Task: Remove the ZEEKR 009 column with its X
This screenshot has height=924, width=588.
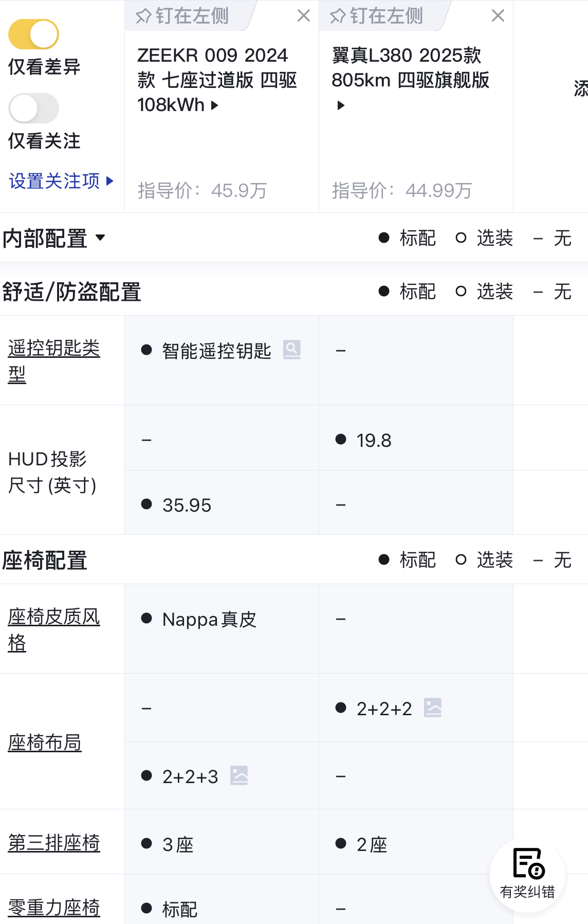Action: pyautogui.click(x=304, y=15)
